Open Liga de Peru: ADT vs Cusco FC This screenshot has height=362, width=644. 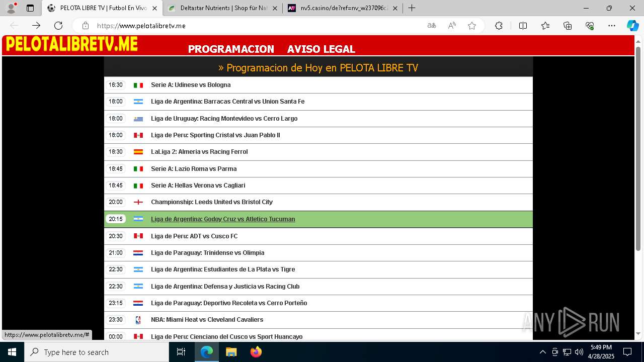click(x=194, y=236)
